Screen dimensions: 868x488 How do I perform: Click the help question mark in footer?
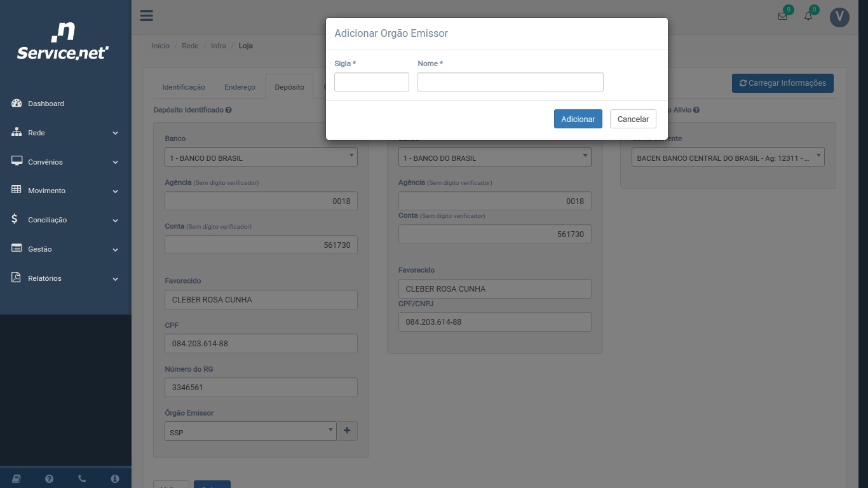[49, 478]
